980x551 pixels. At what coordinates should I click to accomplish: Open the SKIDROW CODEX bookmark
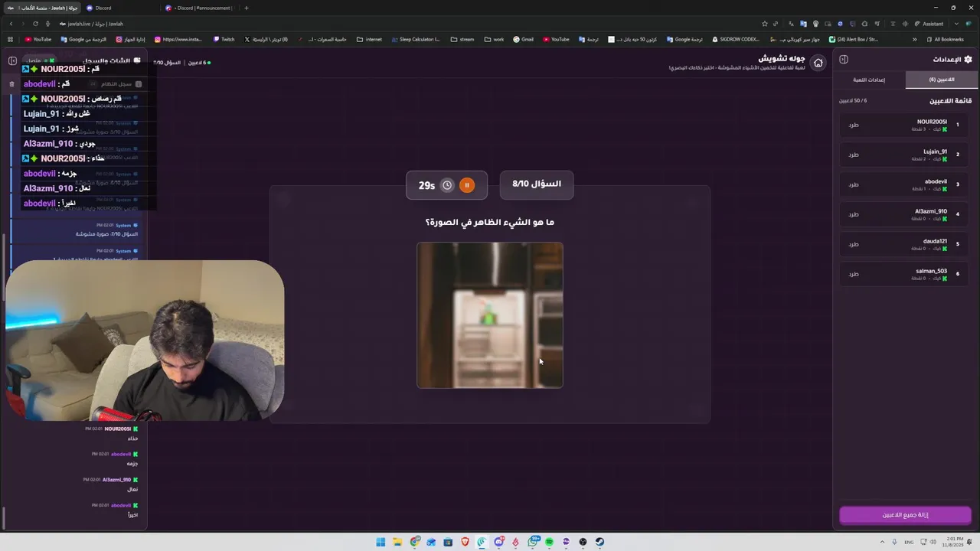(x=735, y=39)
